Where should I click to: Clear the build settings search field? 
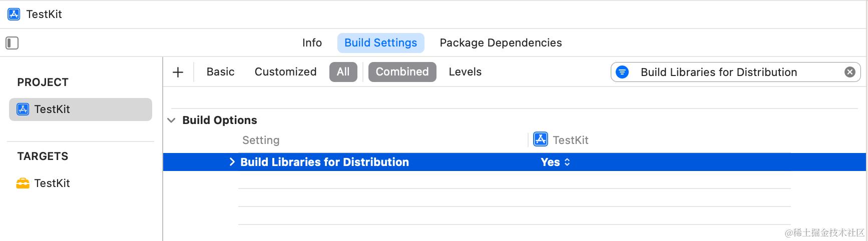tap(849, 72)
